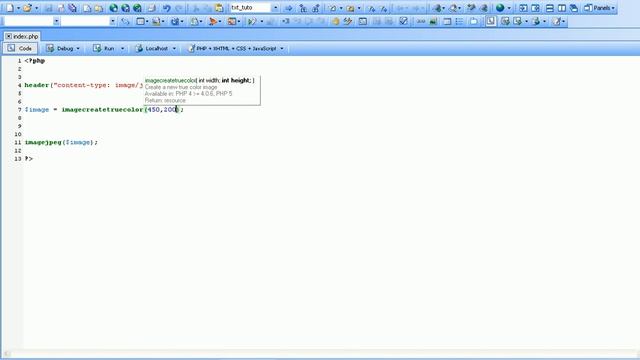
Task: Click the first empty combo box field
Action: [x=28, y=21]
